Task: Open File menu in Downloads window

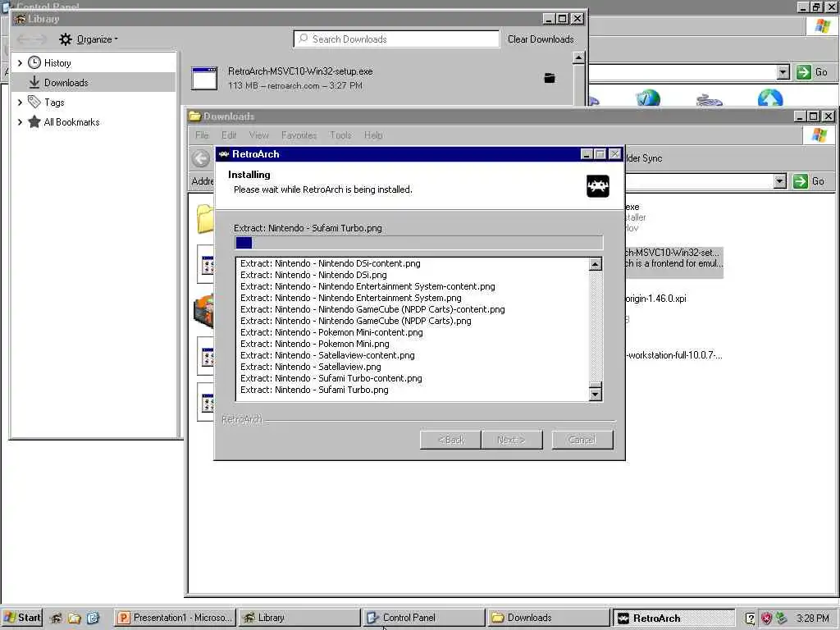Action: click(202, 135)
